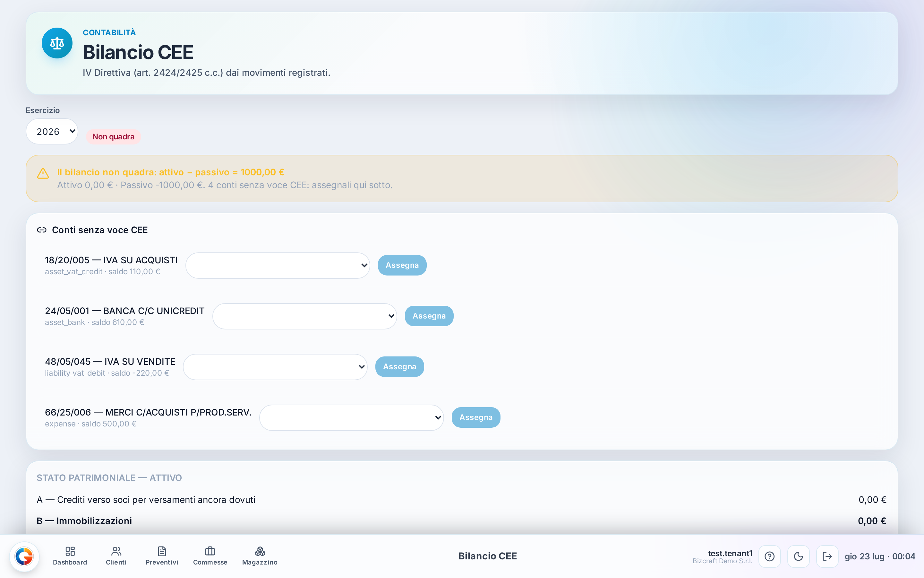Click the link icon beside Conti senza voce CEE
Image resolution: width=924 pixels, height=578 pixels.
pyautogui.click(x=42, y=230)
